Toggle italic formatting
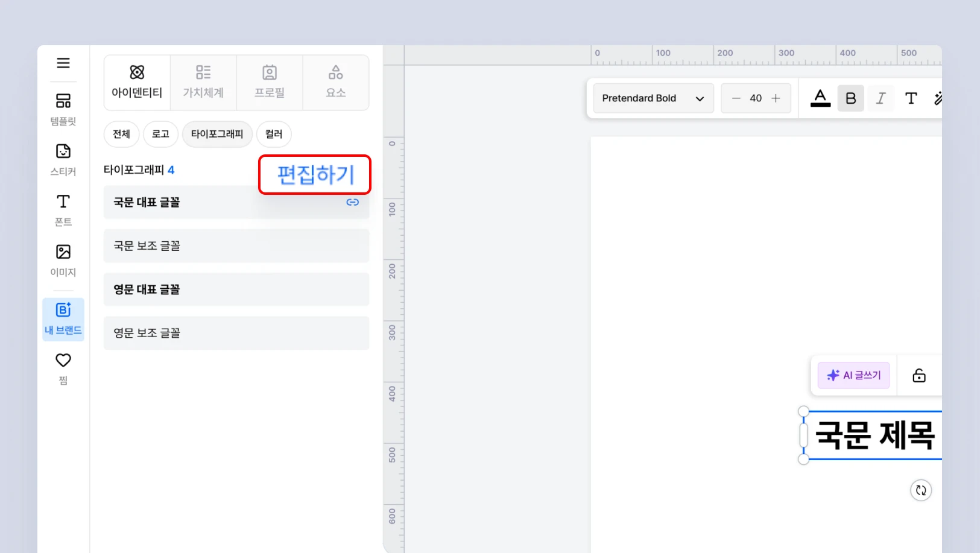 click(x=881, y=98)
